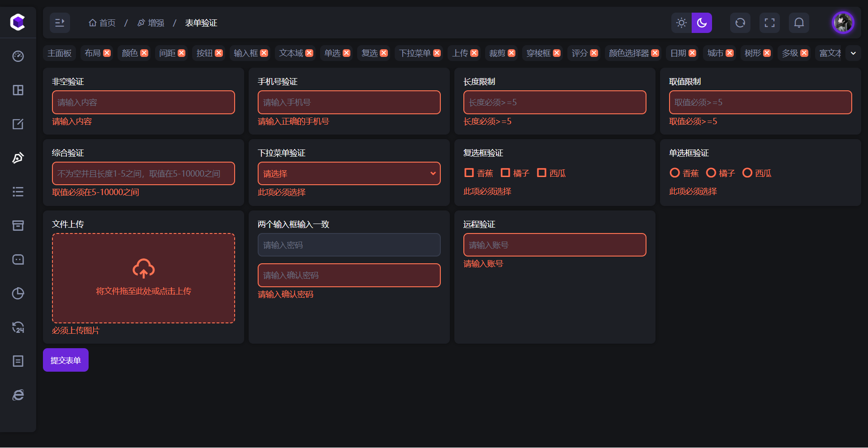Collapse the sidebar menu toggle
The image size is (868, 448).
60,23
